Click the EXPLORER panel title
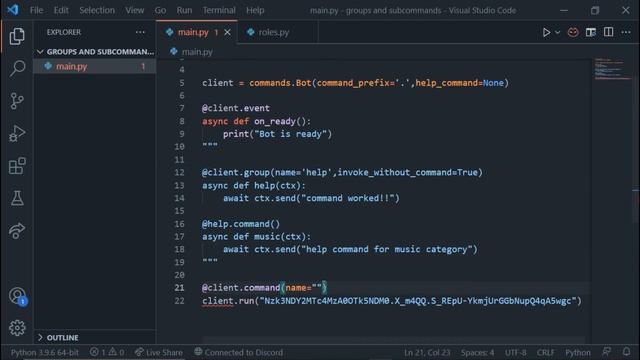Viewport: 640px width, 360px height. click(64, 32)
